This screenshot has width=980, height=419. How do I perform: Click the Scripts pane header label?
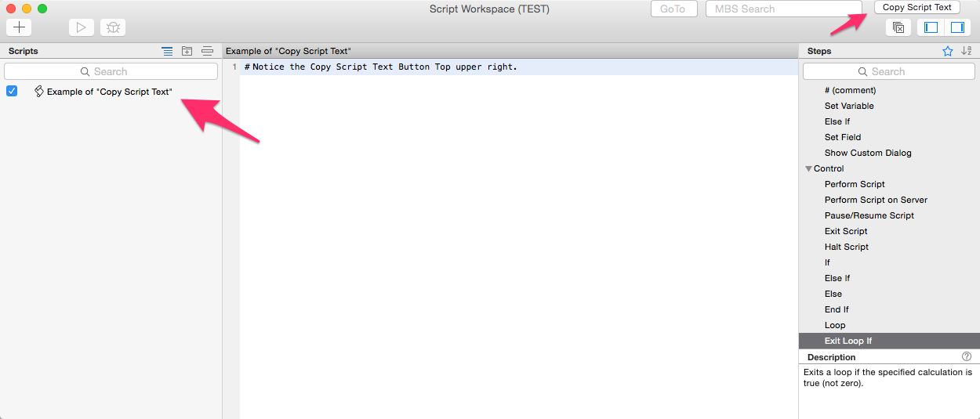(x=24, y=51)
